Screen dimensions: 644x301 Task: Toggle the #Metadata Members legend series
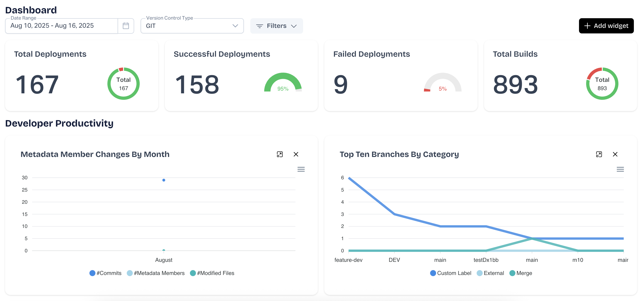(x=156, y=273)
